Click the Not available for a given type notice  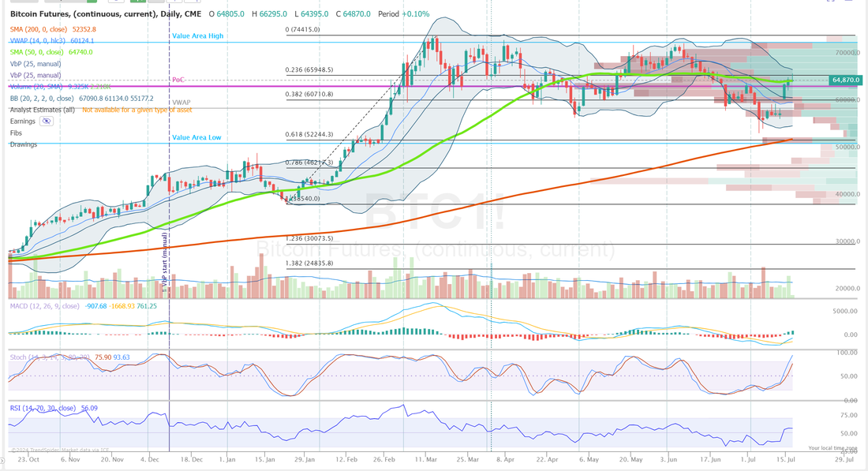pyautogui.click(x=137, y=110)
